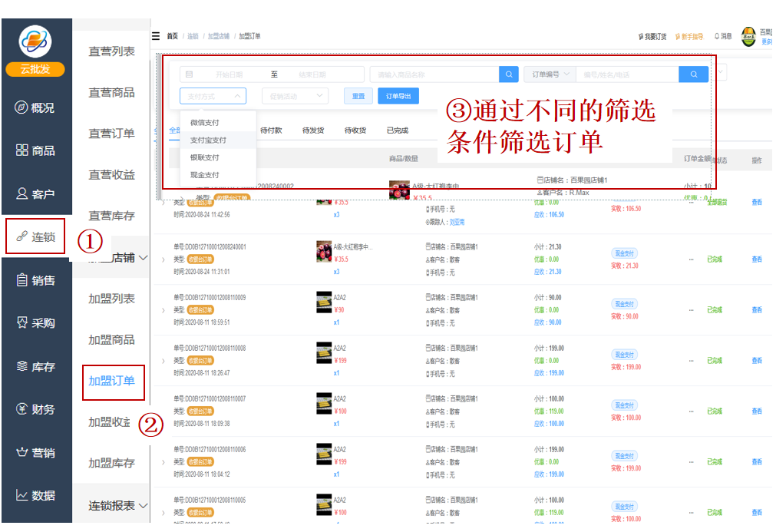Click the 百果园 user avatar
The image size is (776, 532).
(x=748, y=37)
